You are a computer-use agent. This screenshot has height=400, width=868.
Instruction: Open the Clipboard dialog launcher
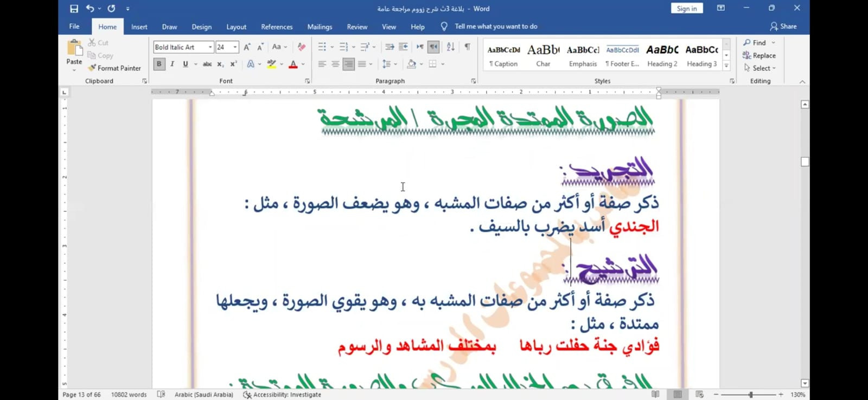click(144, 81)
